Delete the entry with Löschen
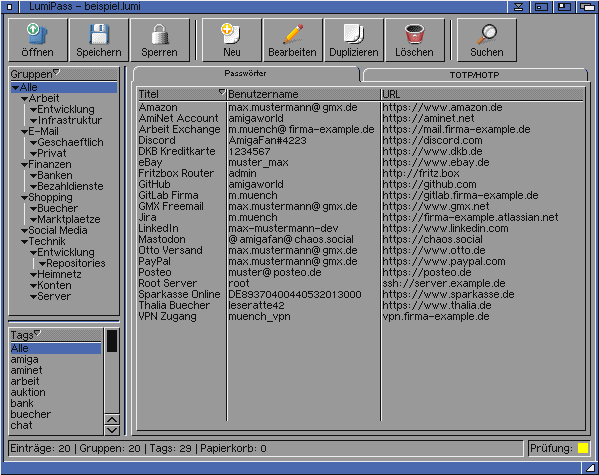This screenshot has width=599, height=475. click(x=415, y=40)
